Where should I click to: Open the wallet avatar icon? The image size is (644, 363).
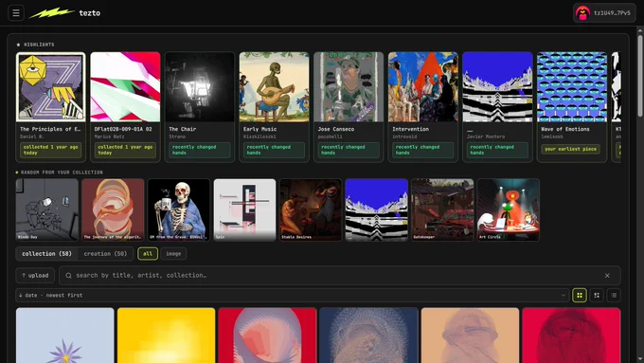click(x=582, y=12)
